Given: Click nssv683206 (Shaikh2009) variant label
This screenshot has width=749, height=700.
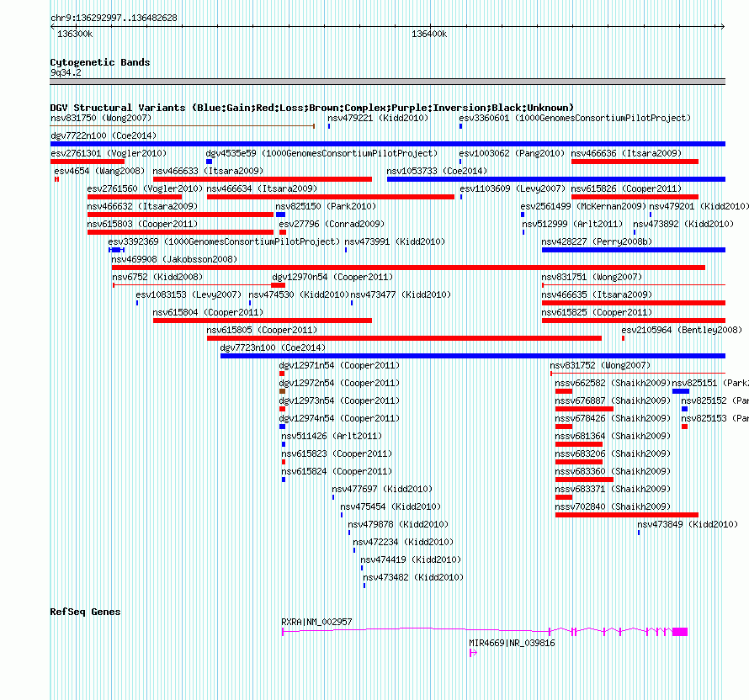Looking at the screenshot, I should [x=613, y=453].
